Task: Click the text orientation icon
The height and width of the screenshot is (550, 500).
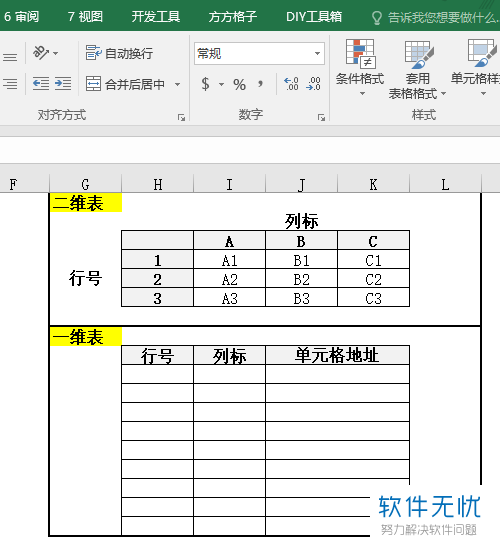Action: [41, 53]
